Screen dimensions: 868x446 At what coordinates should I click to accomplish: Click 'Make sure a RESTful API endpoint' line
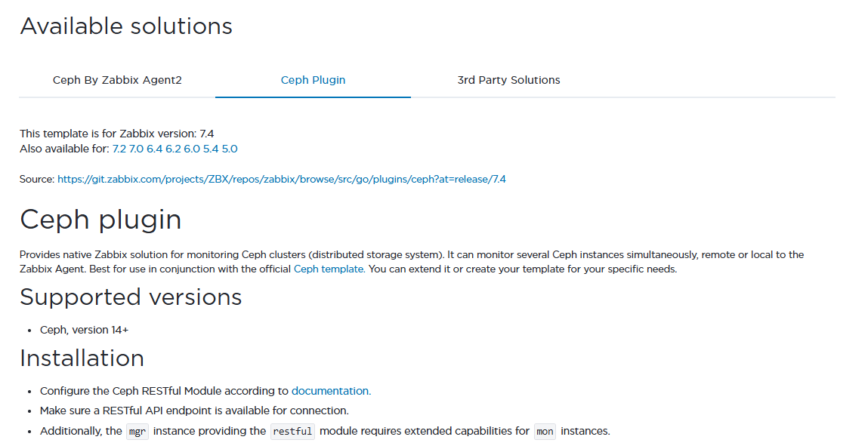(x=194, y=411)
